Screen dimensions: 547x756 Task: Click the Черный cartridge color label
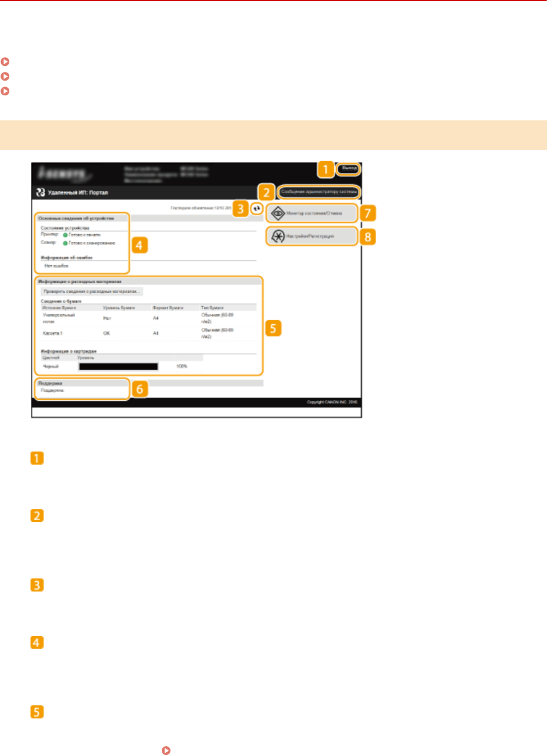tap(51, 367)
